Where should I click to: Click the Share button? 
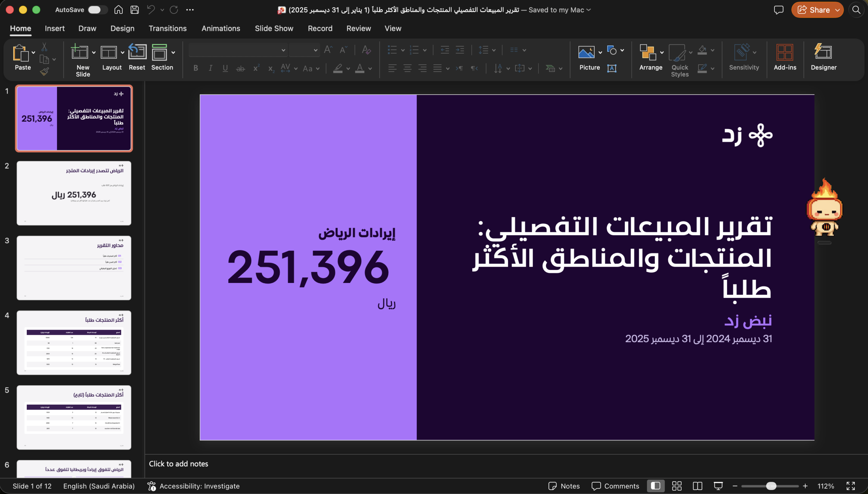pyautogui.click(x=813, y=10)
